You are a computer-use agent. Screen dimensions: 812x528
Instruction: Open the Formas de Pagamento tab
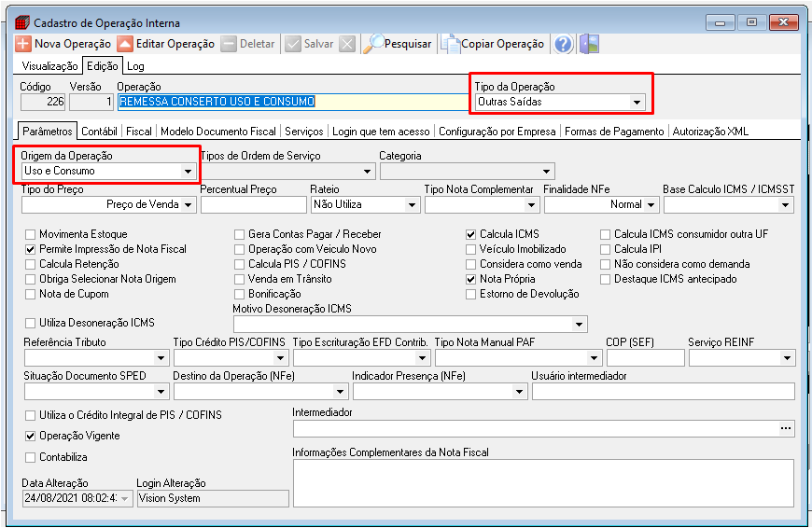pos(614,132)
